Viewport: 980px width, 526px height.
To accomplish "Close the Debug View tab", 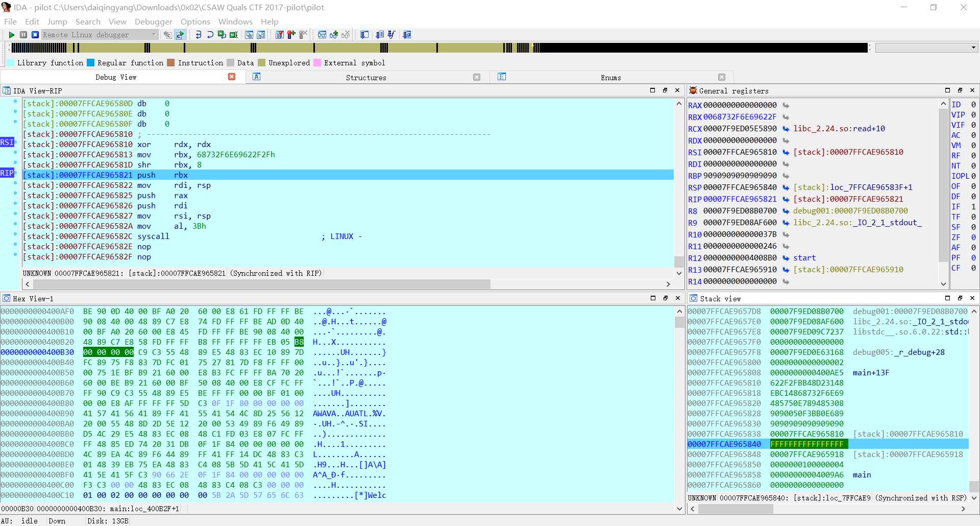I will [x=232, y=77].
